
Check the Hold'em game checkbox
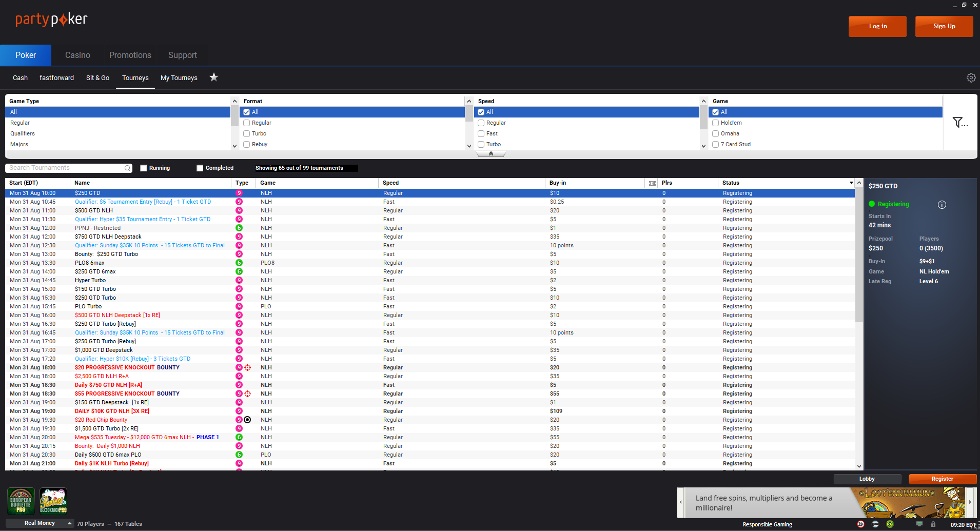(x=716, y=123)
